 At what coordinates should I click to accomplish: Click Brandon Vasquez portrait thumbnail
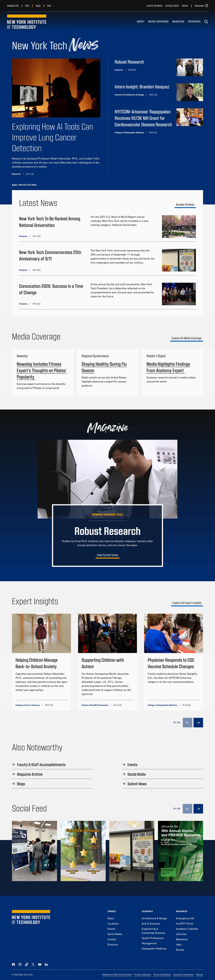pos(190,92)
